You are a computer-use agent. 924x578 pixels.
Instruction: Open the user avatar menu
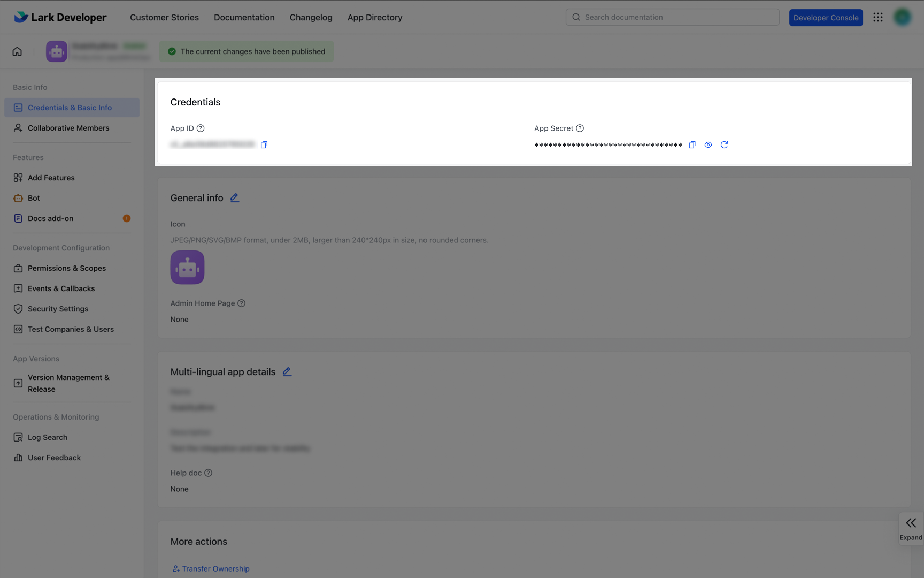903,17
